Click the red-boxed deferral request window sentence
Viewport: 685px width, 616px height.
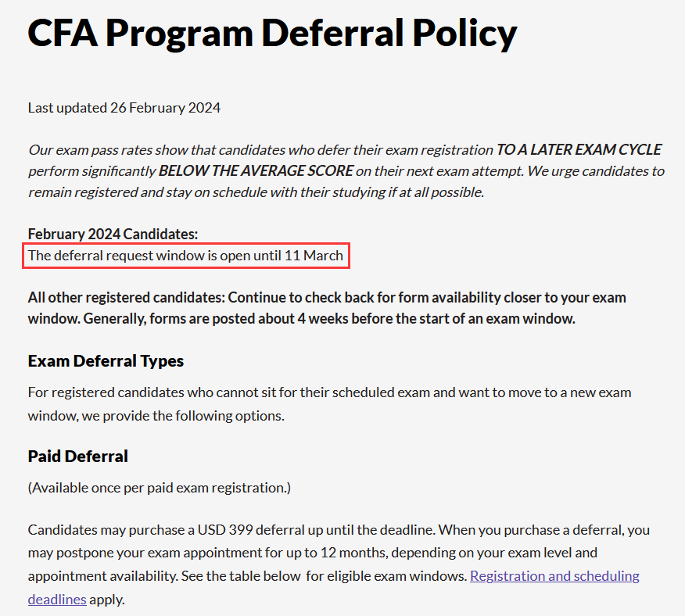185,256
